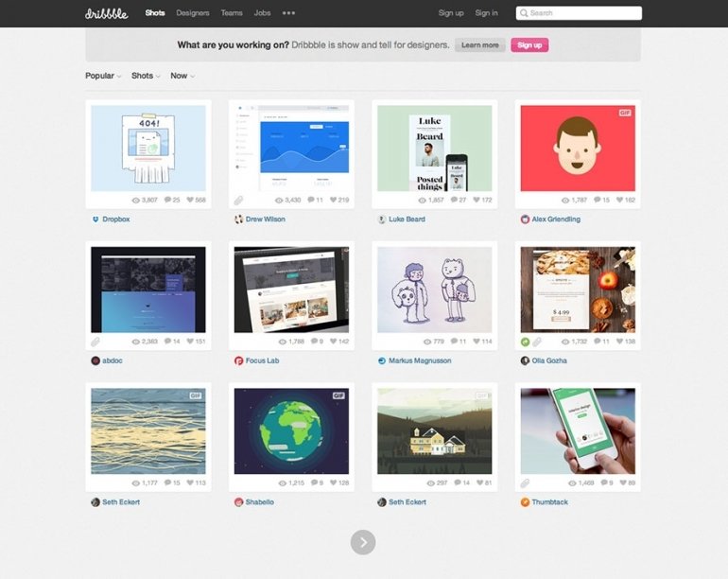This screenshot has height=579, width=728.
Task: Click the Focus Lab avatar icon
Action: click(238, 360)
